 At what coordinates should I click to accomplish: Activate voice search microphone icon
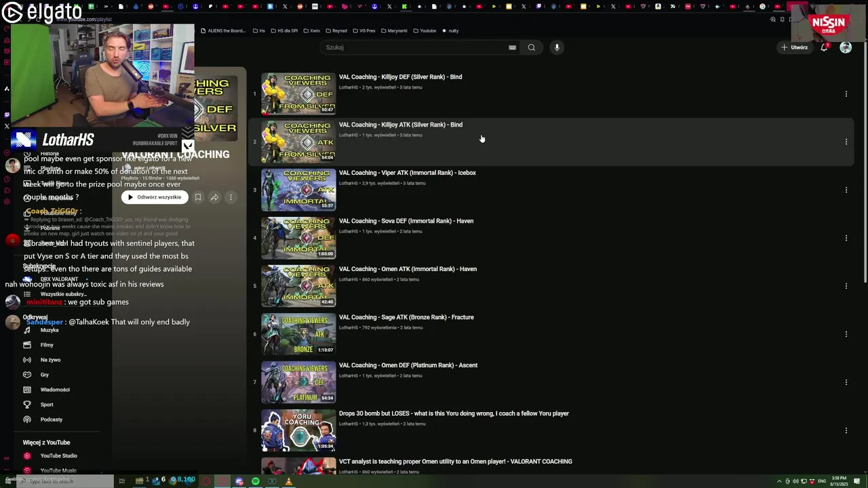[557, 47]
